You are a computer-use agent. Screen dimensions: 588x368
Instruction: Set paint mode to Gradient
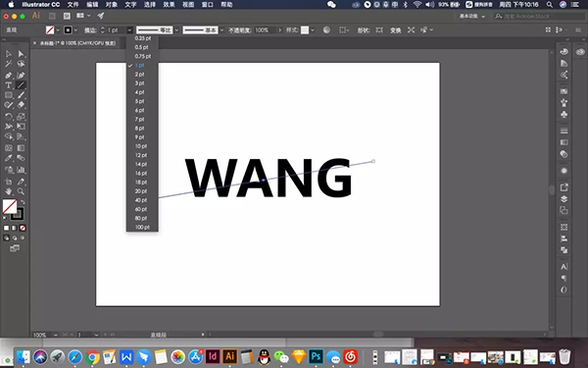(x=15, y=228)
